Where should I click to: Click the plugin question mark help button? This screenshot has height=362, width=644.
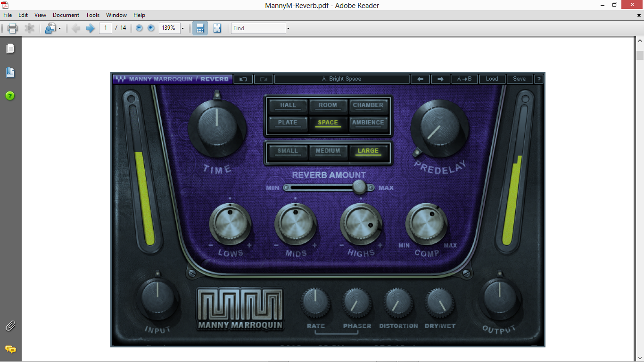(x=539, y=79)
